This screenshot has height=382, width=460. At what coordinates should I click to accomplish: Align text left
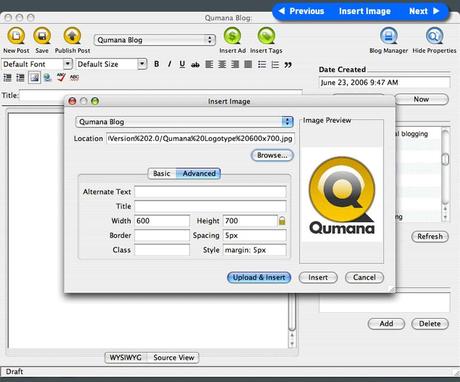click(x=209, y=64)
